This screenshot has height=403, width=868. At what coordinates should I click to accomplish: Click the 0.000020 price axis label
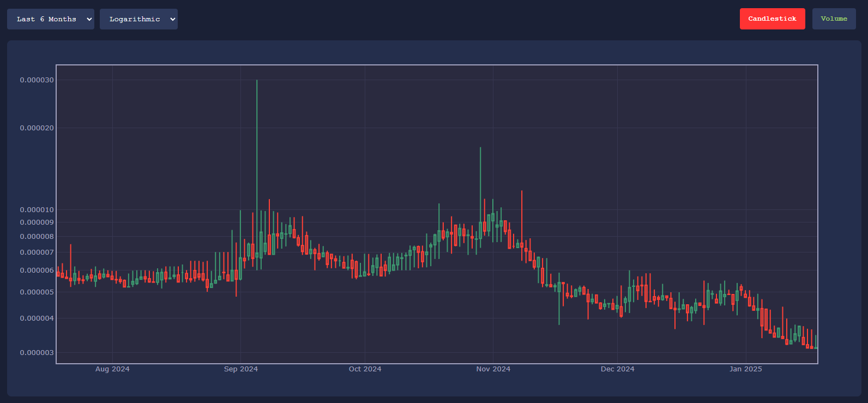[x=37, y=128]
